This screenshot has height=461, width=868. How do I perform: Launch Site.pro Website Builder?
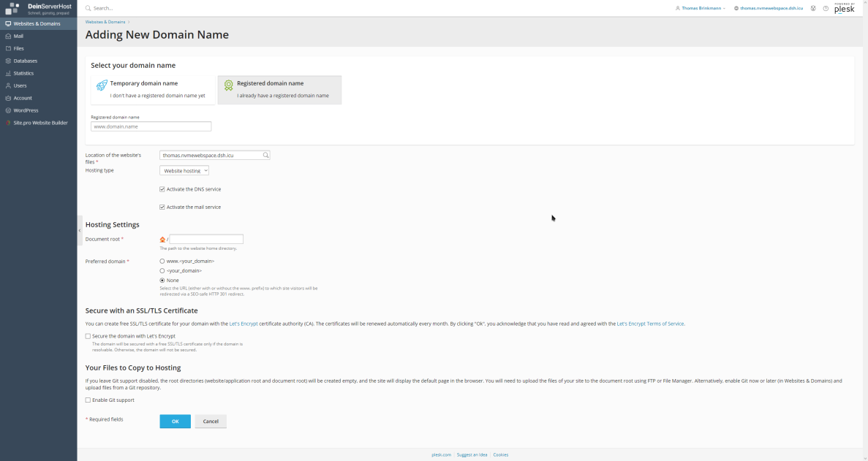40,123
